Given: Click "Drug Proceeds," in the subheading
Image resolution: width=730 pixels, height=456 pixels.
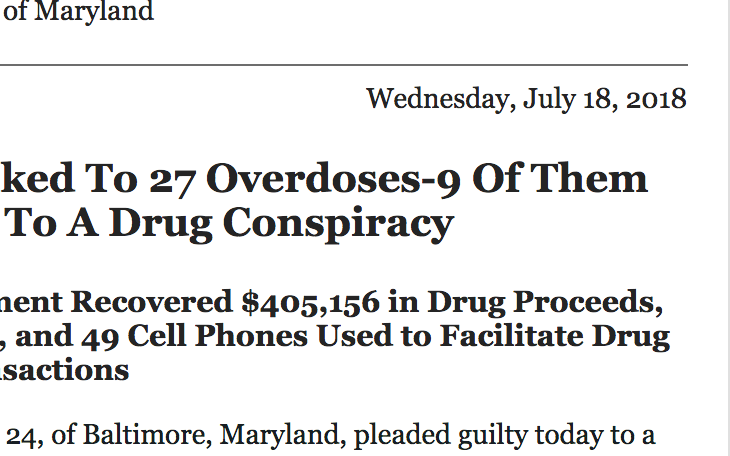Looking at the screenshot, I should tap(545, 304).
